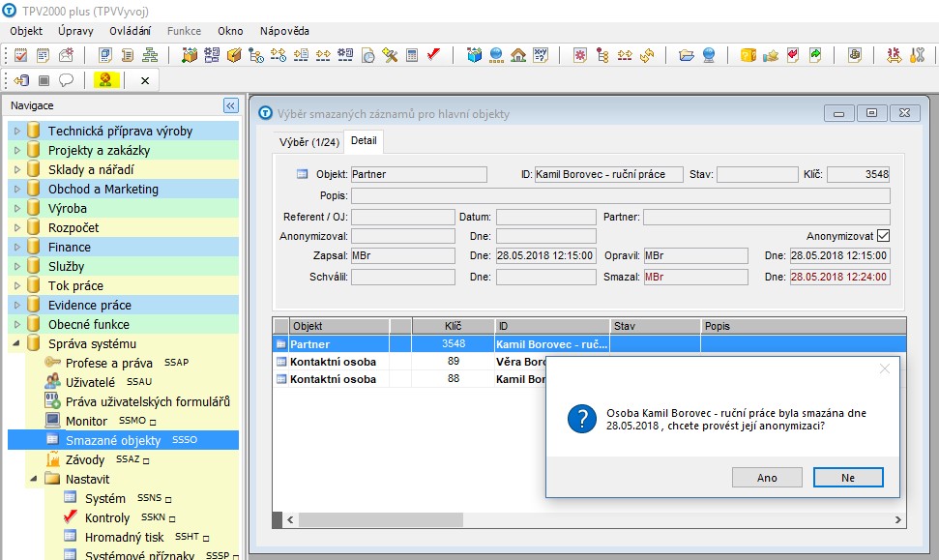Open the Nápověda menu
The height and width of the screenshot is (560, 939).
pos(284,31)
